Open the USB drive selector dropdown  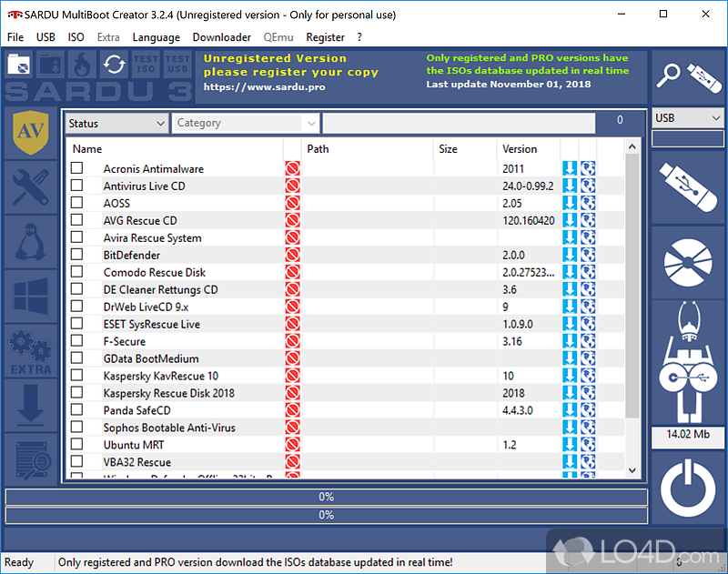(687, 118)
